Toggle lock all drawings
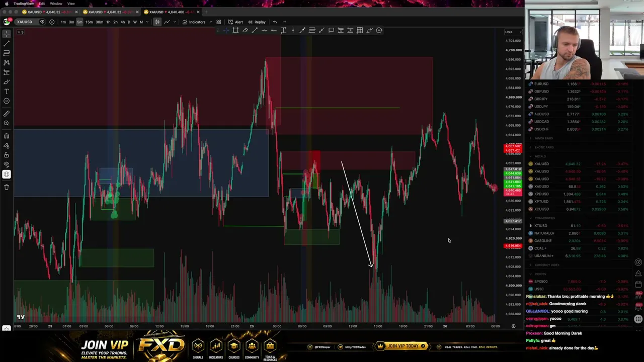Screen dimensions: 644x362 click(7, 155)
